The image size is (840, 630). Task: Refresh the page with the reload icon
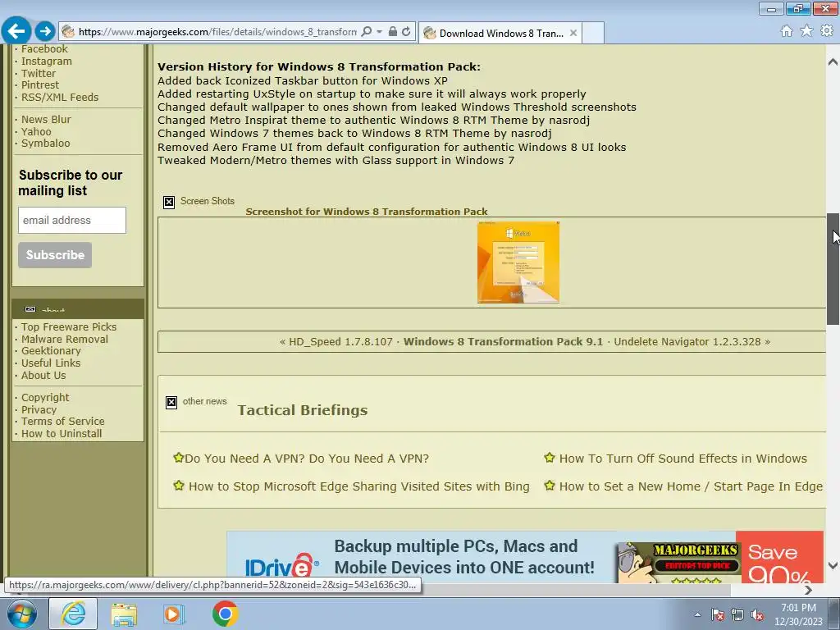[x=406, y=32]
